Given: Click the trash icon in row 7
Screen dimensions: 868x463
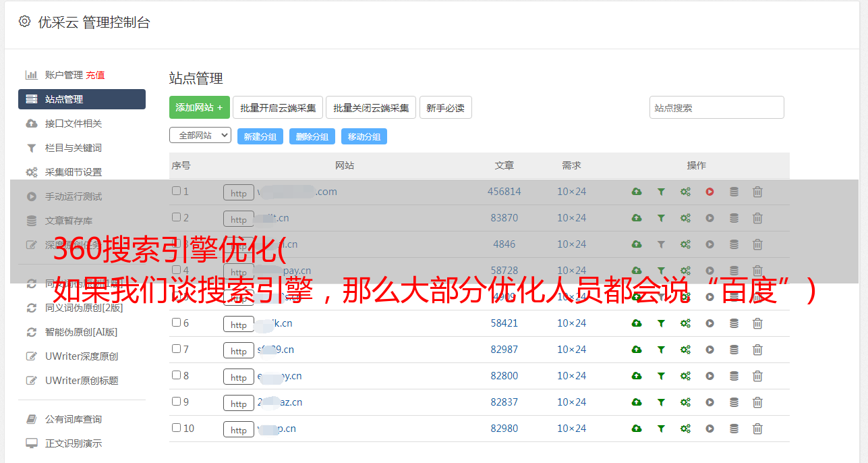Looking at the screenshot, I should click(757, 350).
